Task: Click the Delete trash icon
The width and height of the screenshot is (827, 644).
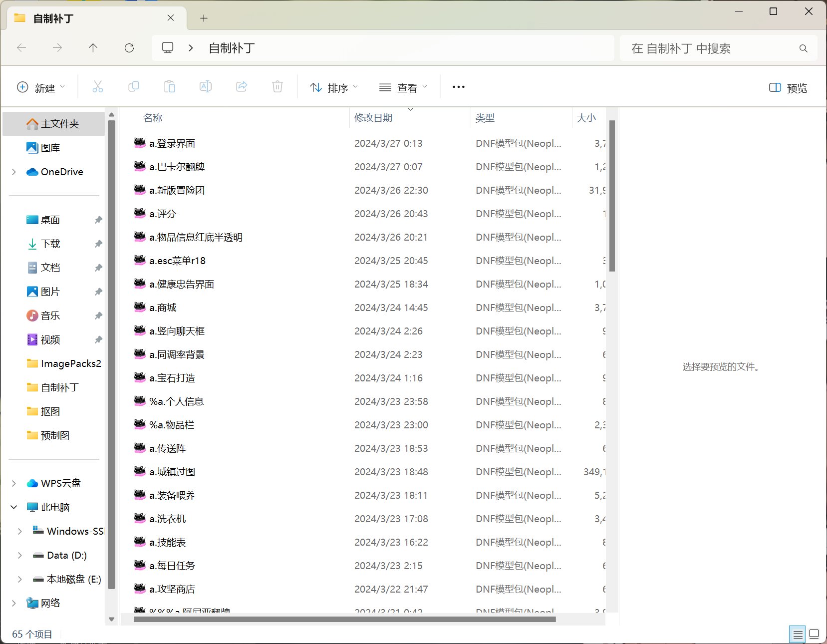Action: click(x=277, y=87)
